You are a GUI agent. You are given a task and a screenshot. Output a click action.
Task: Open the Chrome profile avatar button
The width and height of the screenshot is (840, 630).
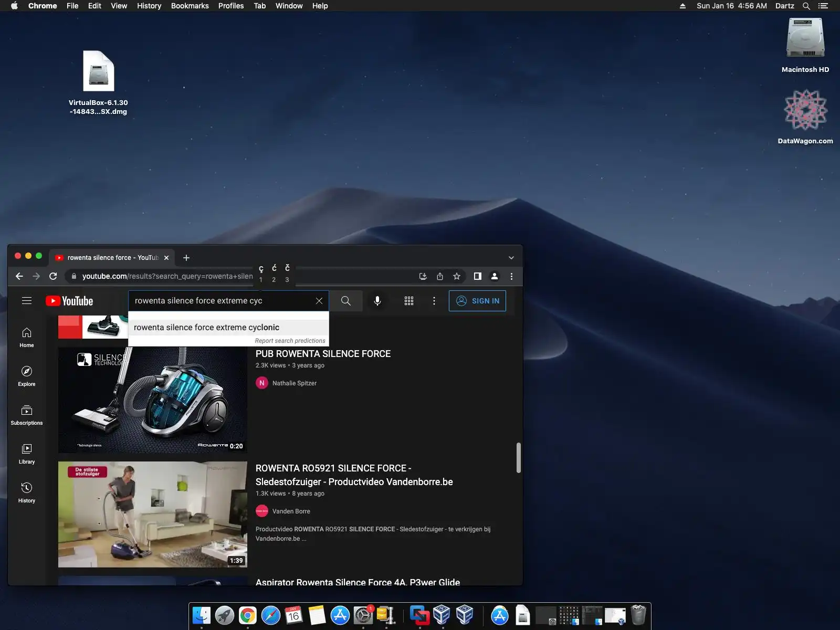click(x=495, y=276)
